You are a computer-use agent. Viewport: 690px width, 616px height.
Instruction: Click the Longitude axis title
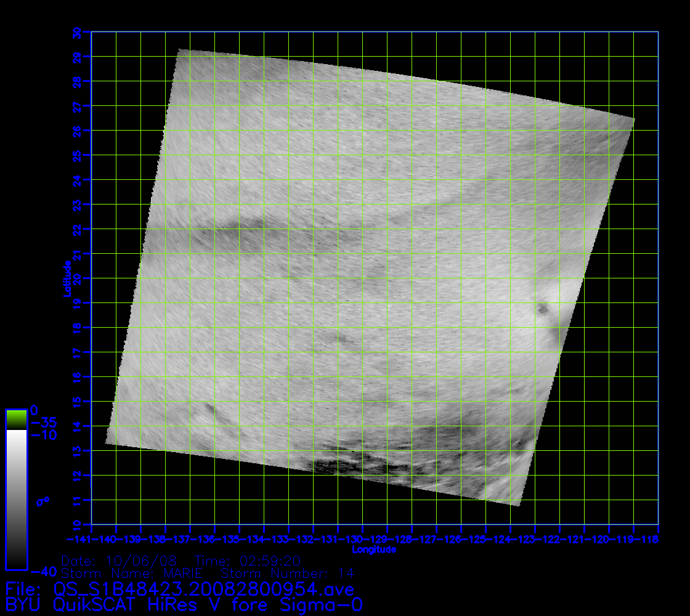[374, 549]
